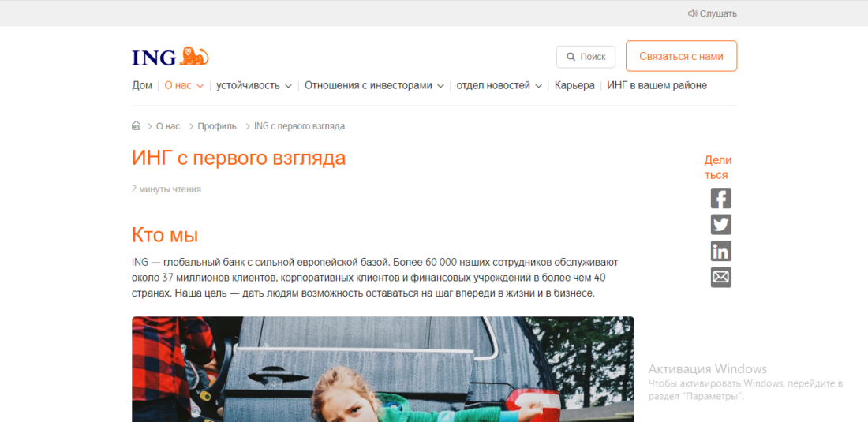Expand the отдел новостей menu
The image size is (868, 422).
[x=499, y=85]
